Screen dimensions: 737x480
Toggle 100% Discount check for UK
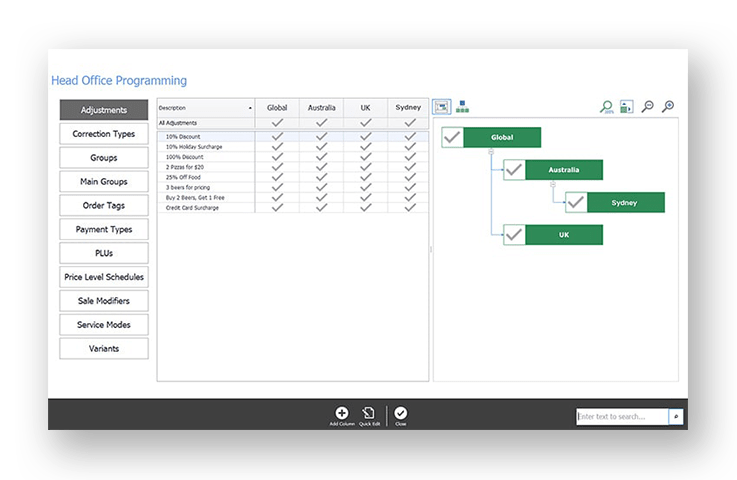click(366, 157)
